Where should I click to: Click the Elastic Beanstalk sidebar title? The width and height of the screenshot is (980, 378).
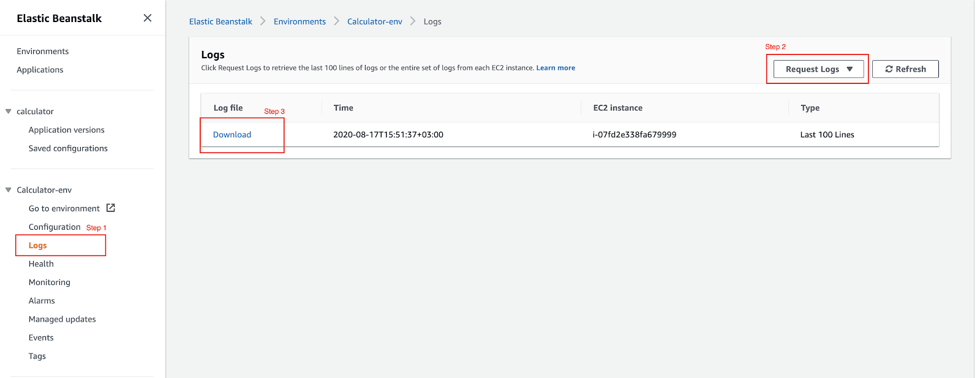(59, 18)
